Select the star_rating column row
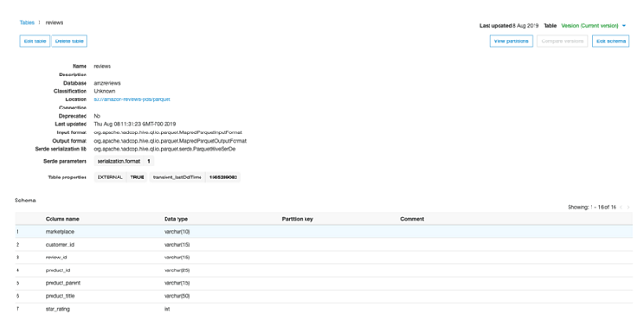The image size is (644, 333). tap(324, 309)
